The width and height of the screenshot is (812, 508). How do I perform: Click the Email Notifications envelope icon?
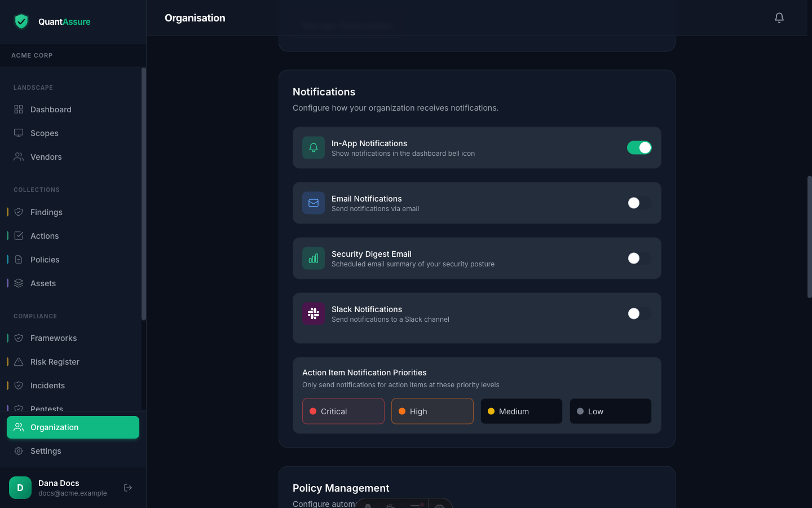pos(314,203)
